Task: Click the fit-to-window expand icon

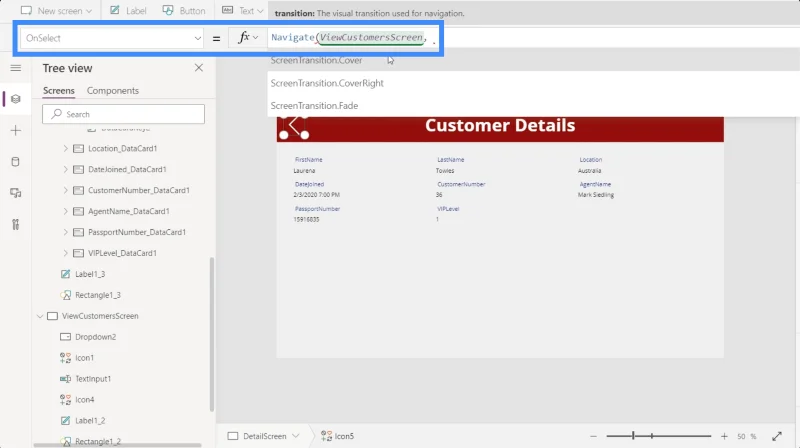Action: click(777, 436)
